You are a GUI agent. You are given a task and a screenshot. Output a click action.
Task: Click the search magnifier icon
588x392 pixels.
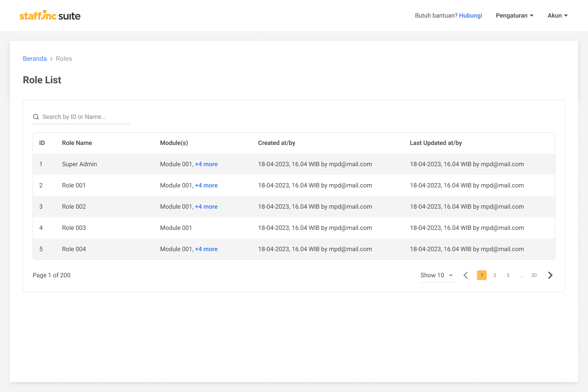[36, 117]
